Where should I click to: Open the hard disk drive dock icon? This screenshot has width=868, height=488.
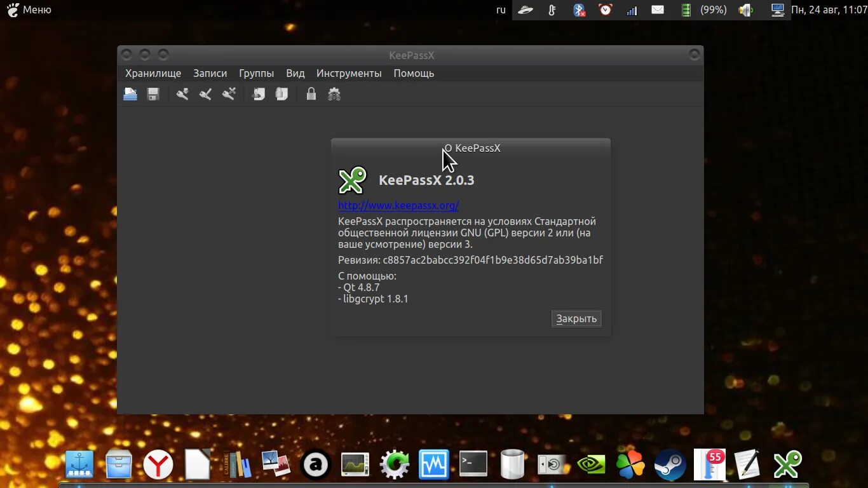pyautogui.click(x=552, y=464)
